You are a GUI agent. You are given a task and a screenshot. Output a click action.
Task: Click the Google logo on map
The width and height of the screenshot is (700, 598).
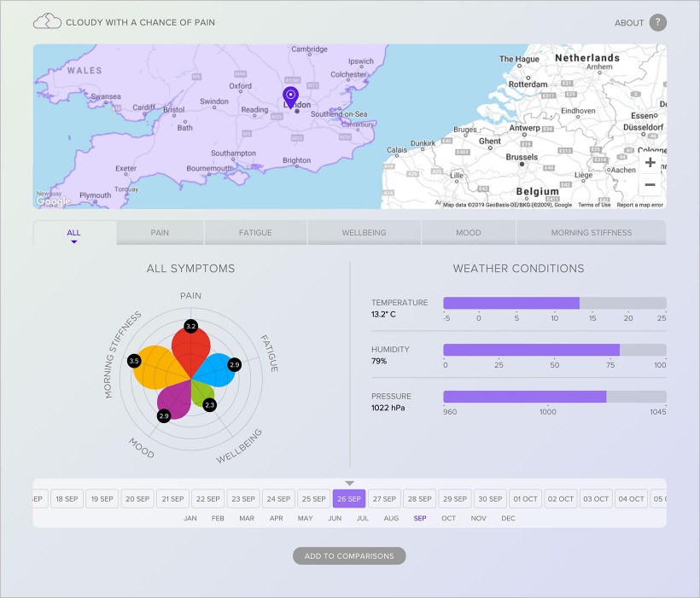(53, 201)
